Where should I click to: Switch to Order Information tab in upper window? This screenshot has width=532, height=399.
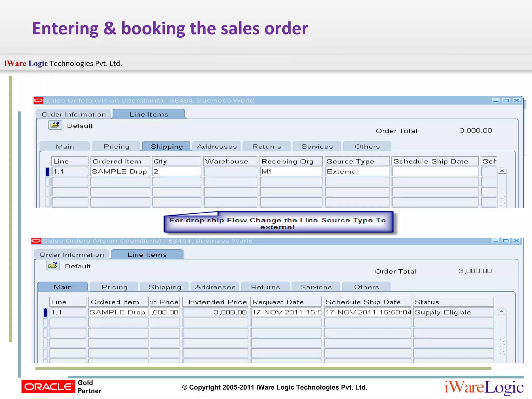coord(74,114)
